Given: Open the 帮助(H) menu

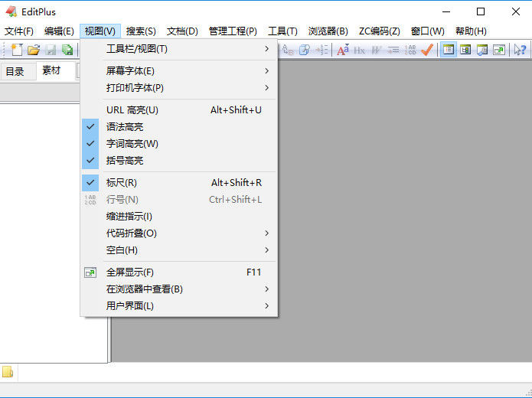Looking at the screenshot, I should click(x=471, y=31).
